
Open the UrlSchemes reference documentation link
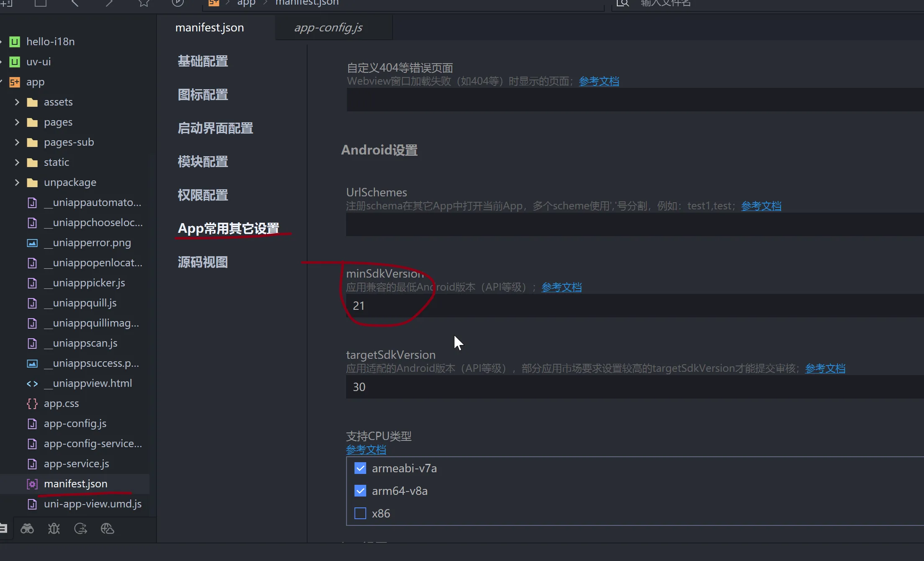[x=761, y=206]
